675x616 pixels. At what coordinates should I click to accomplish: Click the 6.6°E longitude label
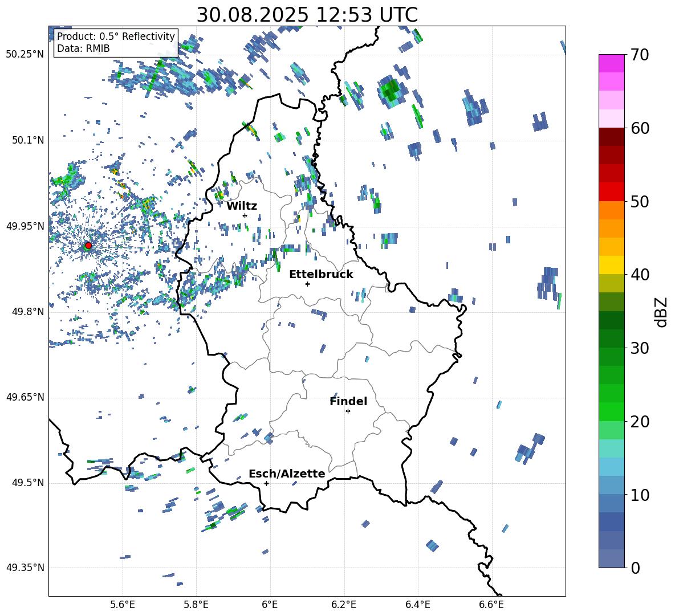tap(491, 605)
